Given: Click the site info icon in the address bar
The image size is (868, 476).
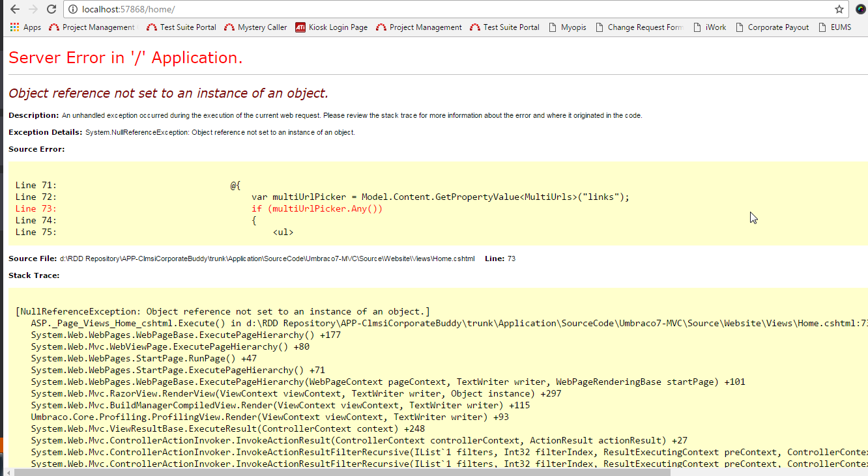Looking at the screenshot, I should point(74,9).
